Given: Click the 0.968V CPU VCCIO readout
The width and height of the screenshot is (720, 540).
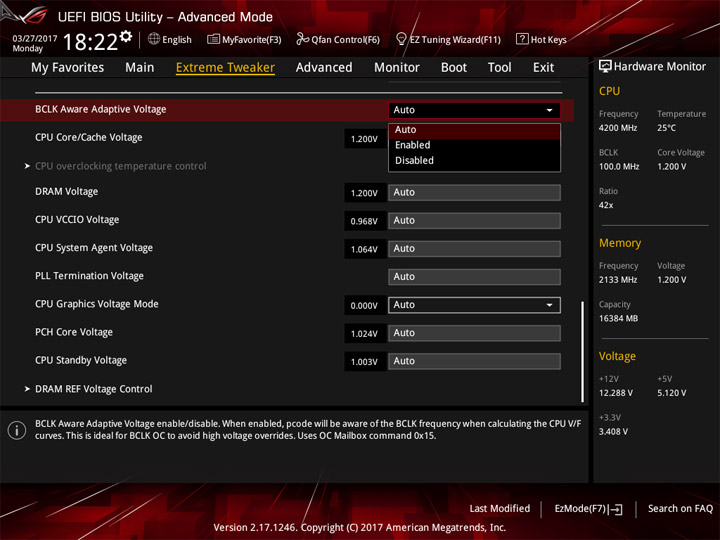Looking at the screenshot, I should click(364, 221).
